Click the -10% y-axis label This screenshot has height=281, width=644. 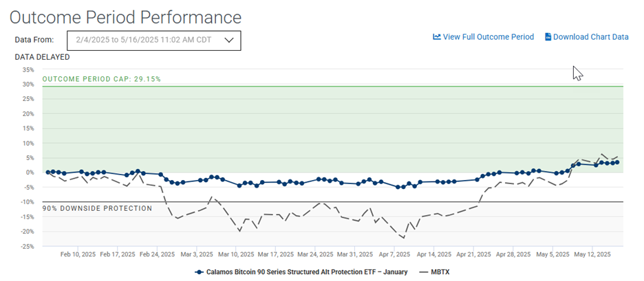(28, 202)
